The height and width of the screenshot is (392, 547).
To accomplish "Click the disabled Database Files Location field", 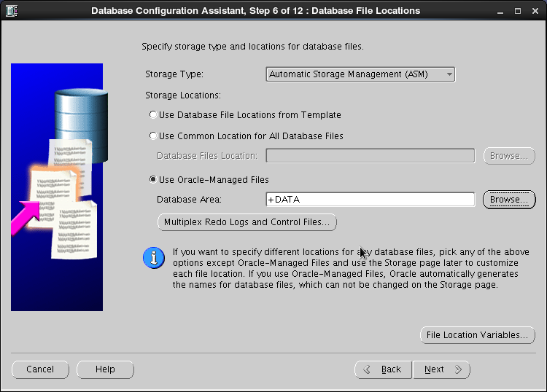I will 370,155.
